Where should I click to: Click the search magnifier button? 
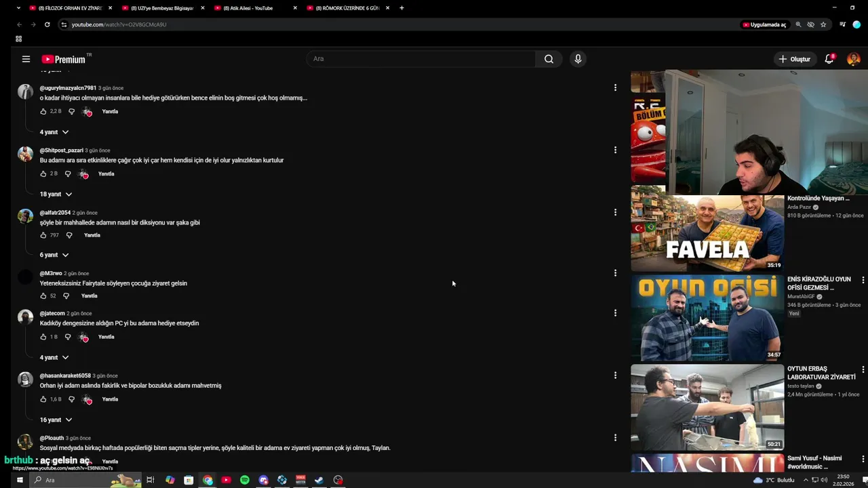pos(549,59)
